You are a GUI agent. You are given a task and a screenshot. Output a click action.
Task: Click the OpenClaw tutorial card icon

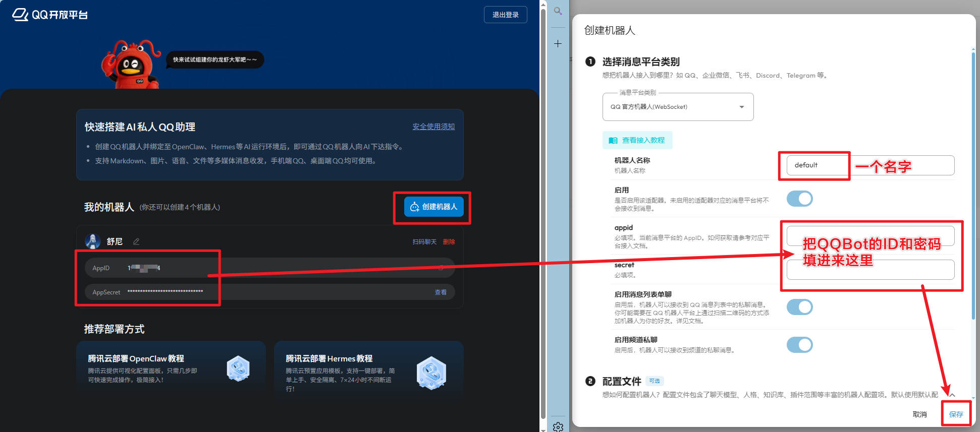pos(238,368)
